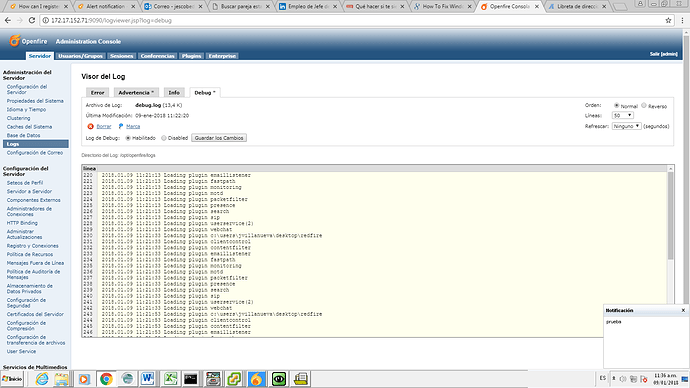Click the browser address bar URL
Screen dimensions: 690x388
(111, 20)
